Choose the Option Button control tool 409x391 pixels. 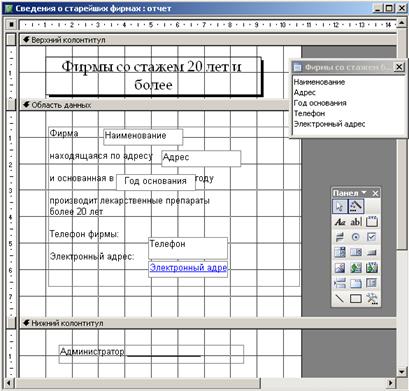click(x=356, y=237)
